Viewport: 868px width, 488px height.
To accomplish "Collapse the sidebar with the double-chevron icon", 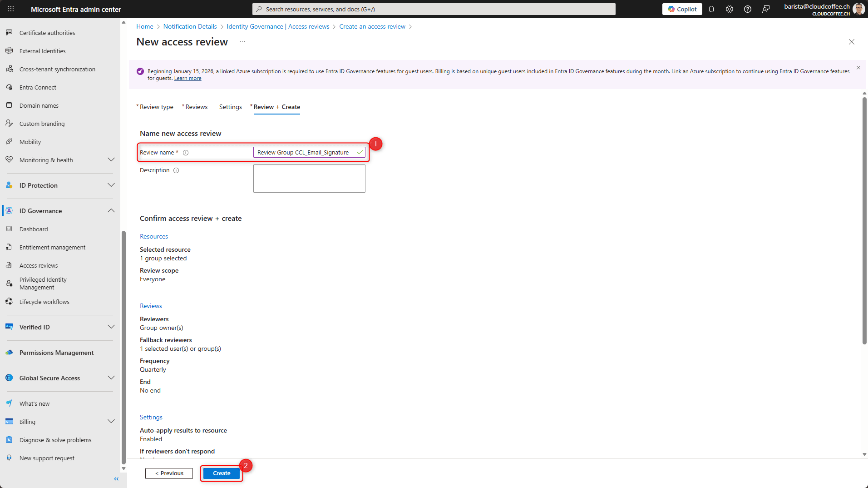I will coord(116,479).
